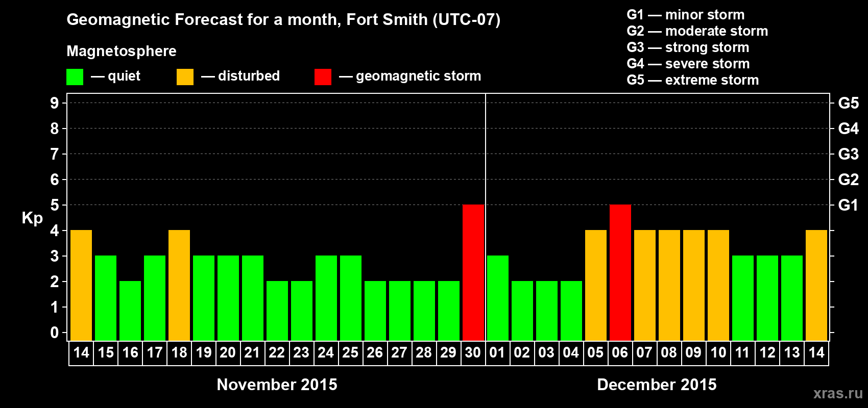Click the December 2015 month label
The width and height of the screenshot is (868, 408).
click(657, 385)
